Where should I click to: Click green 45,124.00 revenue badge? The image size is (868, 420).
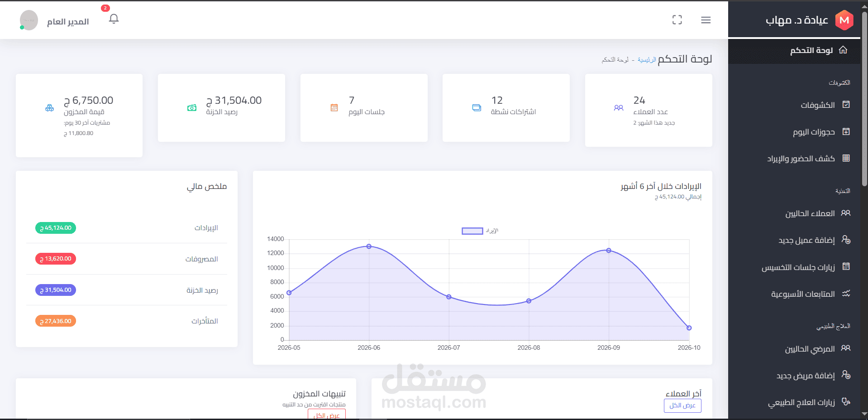click(56, 228)
